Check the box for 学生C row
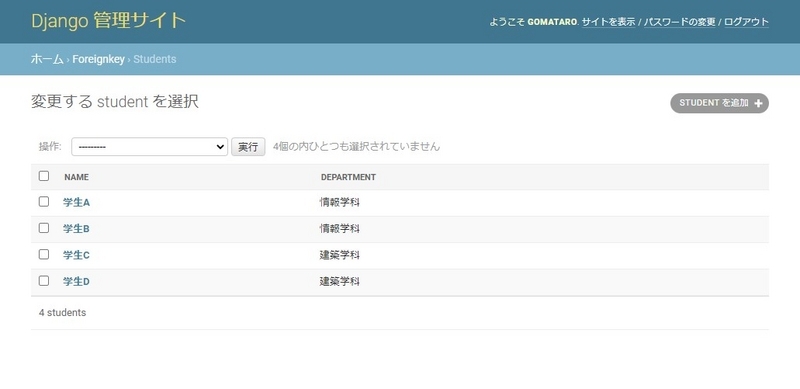800x389 pixels. pyautogui.click(x=44, y=254)
